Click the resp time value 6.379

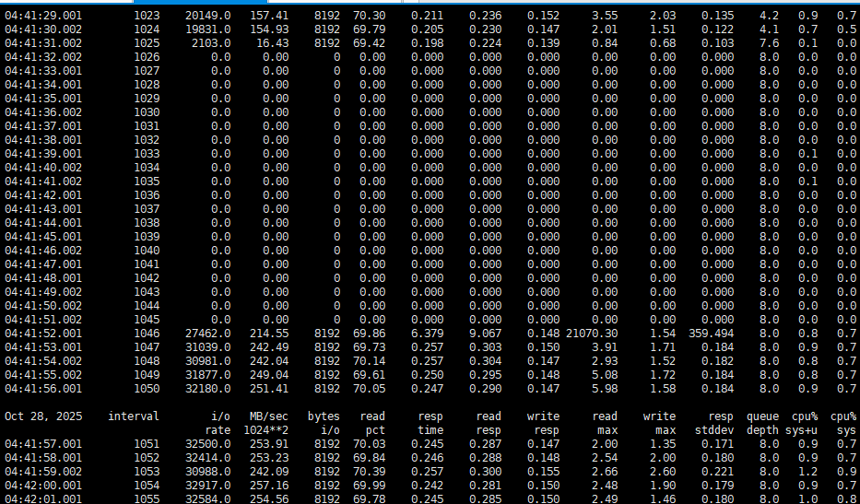point(427,334)
